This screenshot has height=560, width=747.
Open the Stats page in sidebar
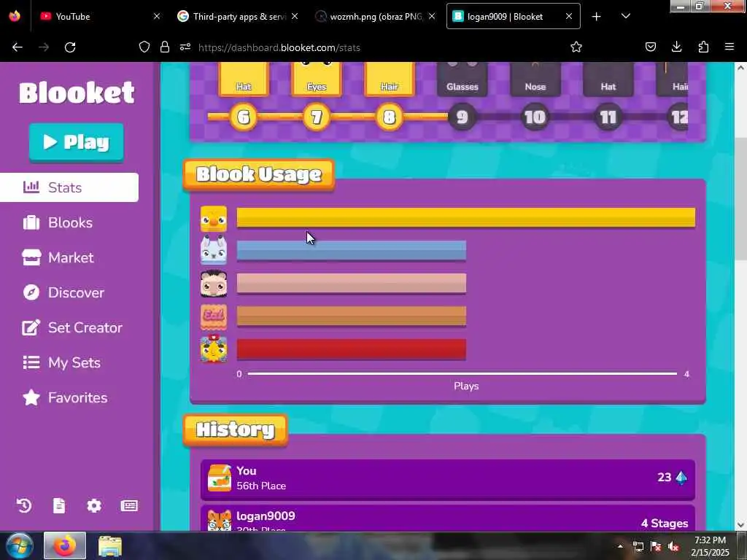tap(69, 187)
